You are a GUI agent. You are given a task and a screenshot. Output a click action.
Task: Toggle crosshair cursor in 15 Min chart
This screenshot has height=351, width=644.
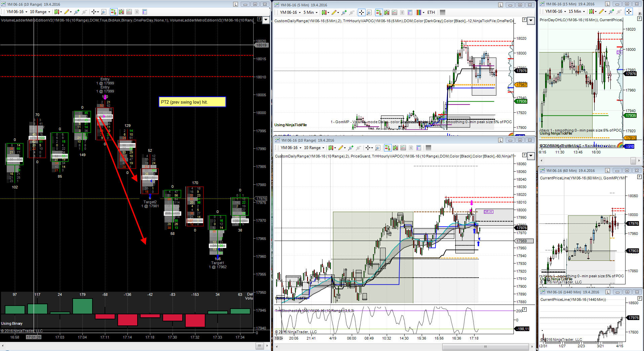click(629, 11)
